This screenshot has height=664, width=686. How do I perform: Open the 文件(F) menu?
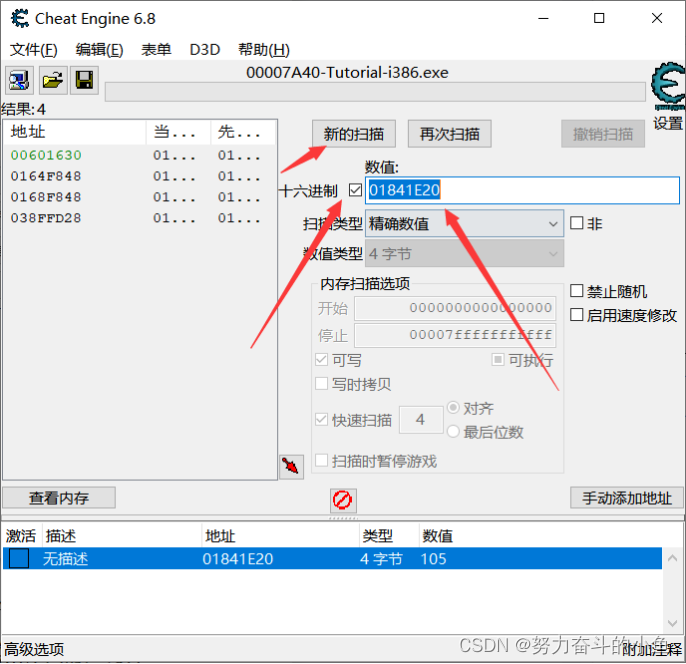tap(34, 50)
